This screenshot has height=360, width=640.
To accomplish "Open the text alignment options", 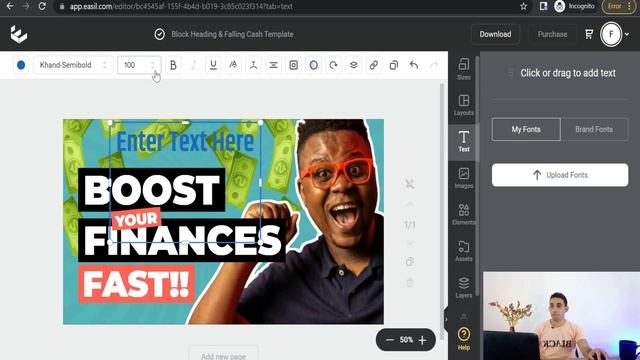I will 273,65.
